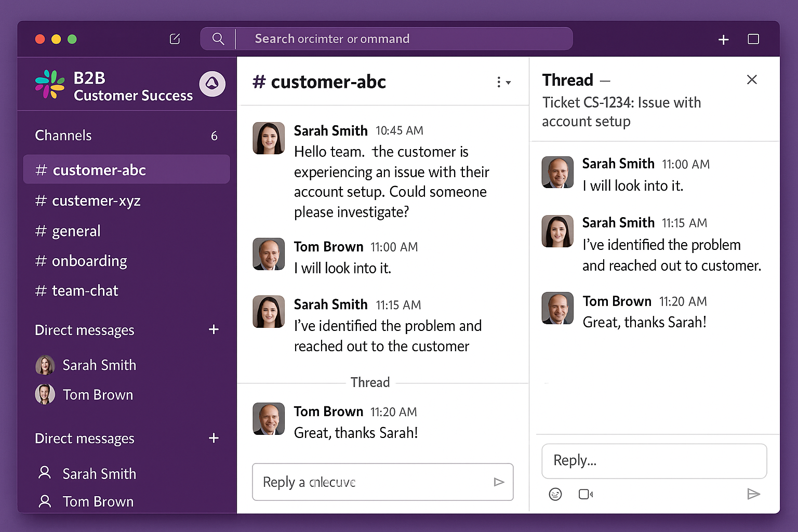798x532 pixels.
Task: Add a direct message via second plus
Action: (214, 438)
